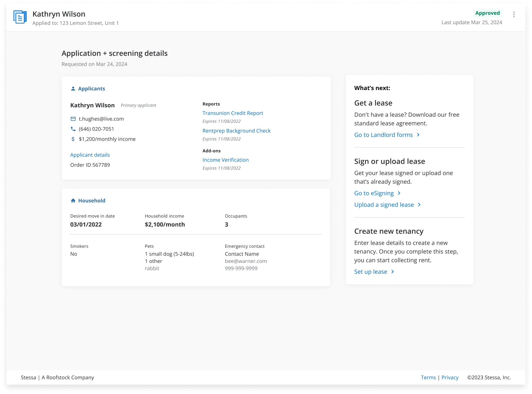The image size is (532, 394).
Task: Click the chevron after Upload a signed lease
Action: [x=419, y=205]
